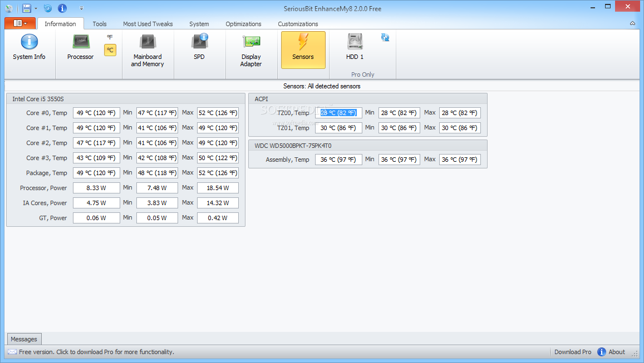Open the save dropdown arrow
The width and height of the screenshot is (644, 363).
coord(36,8)
